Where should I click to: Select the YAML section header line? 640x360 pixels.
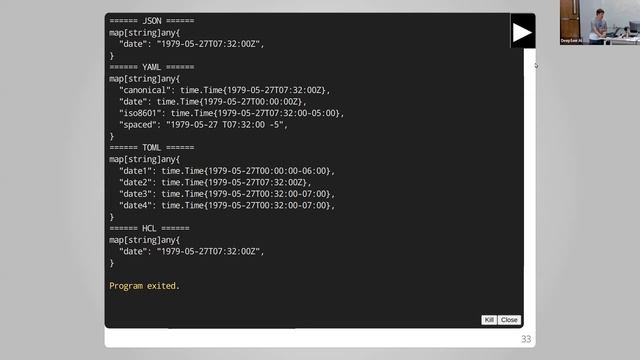pyautogui.click(x=152, y=67)
